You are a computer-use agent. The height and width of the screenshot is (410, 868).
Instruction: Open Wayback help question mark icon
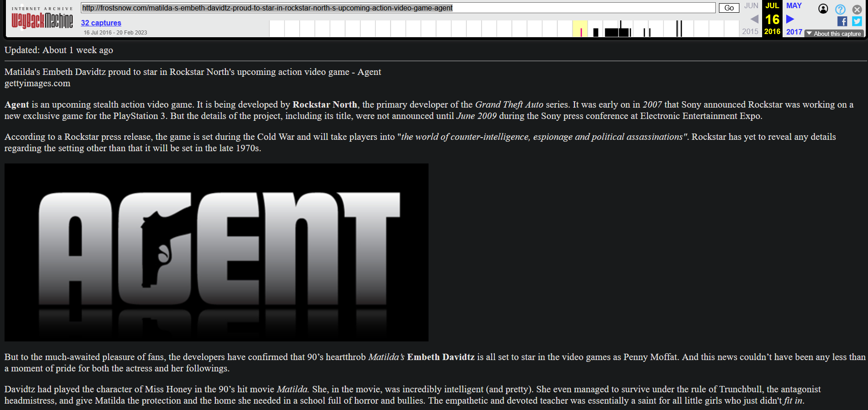pos(840,9)
